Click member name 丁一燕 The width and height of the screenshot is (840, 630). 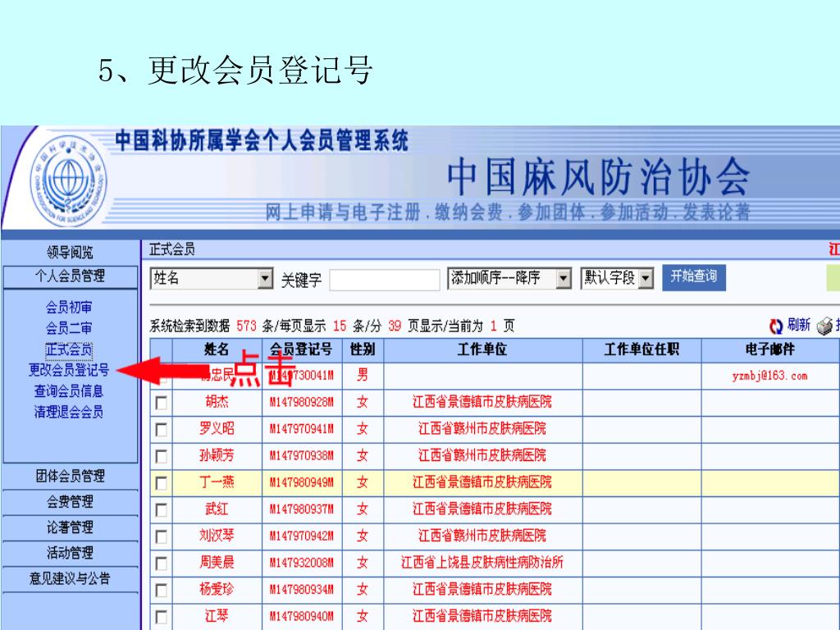pos(217,482)
